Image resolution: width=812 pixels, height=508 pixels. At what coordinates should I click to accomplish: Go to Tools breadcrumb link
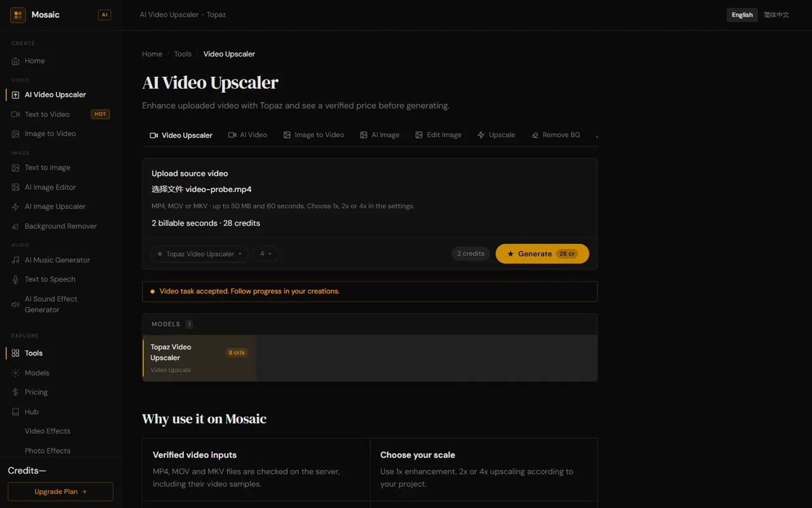pos(183,54)
